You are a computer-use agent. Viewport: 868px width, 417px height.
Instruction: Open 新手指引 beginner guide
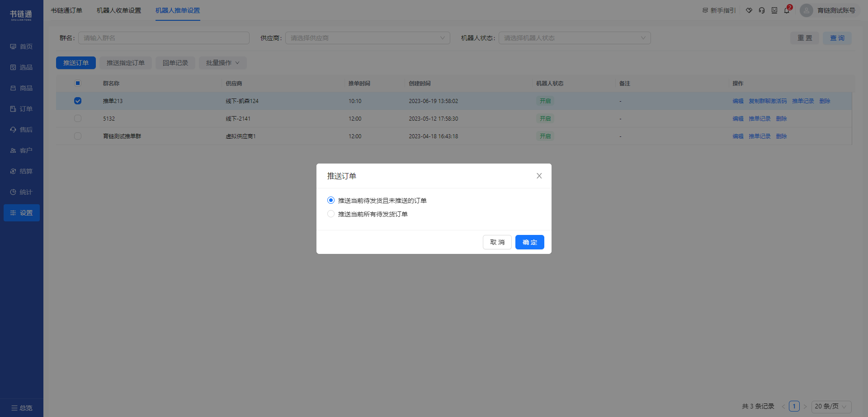tap(719, 10)
